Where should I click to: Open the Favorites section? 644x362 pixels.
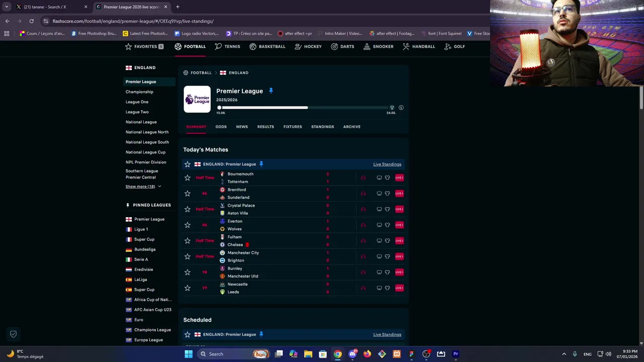[x=144, y=46]
